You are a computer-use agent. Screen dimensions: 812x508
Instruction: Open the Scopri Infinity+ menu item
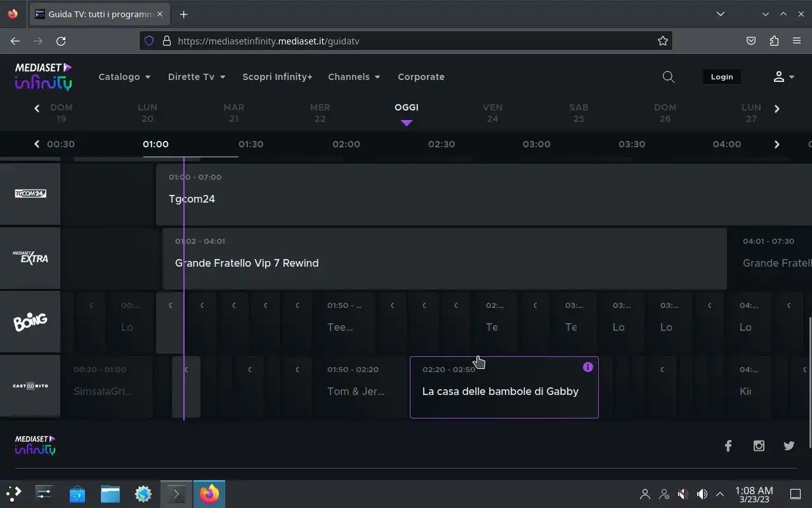277,77
